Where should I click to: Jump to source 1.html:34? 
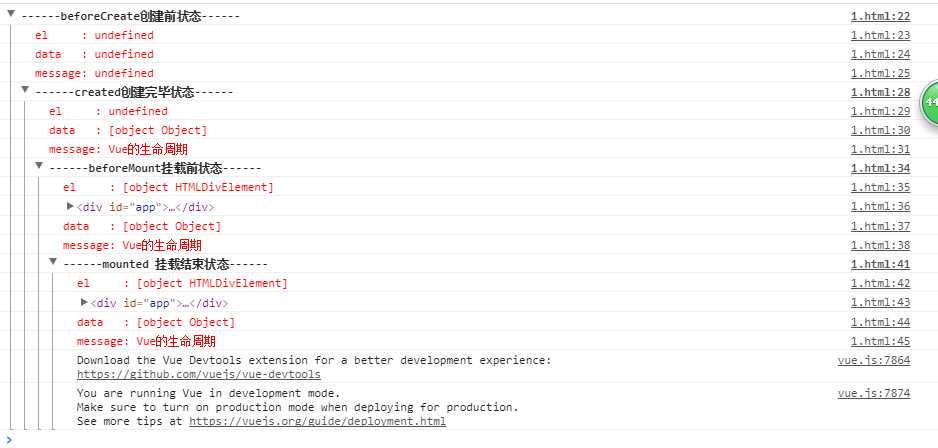click(880, 168)
